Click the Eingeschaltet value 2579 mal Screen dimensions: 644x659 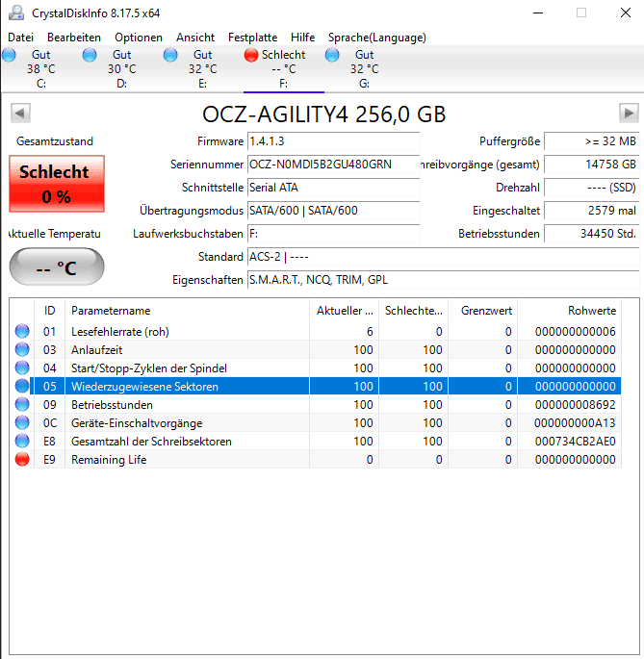592,211
